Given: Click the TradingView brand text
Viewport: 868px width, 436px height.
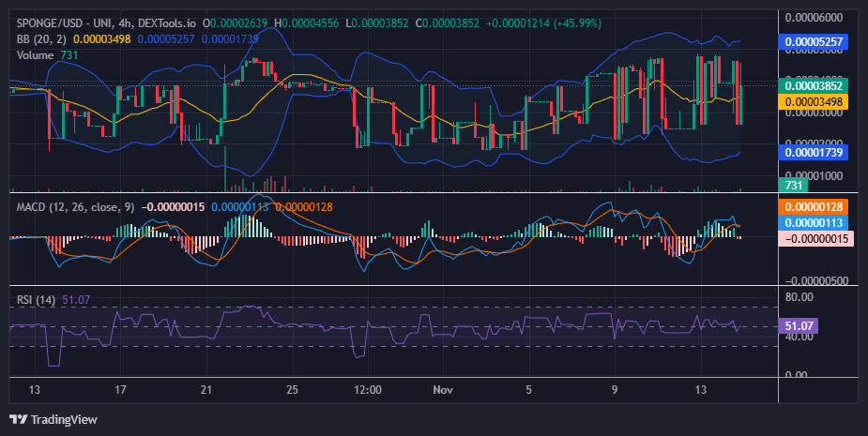Looking at the screenshot, I should (64, 419).
